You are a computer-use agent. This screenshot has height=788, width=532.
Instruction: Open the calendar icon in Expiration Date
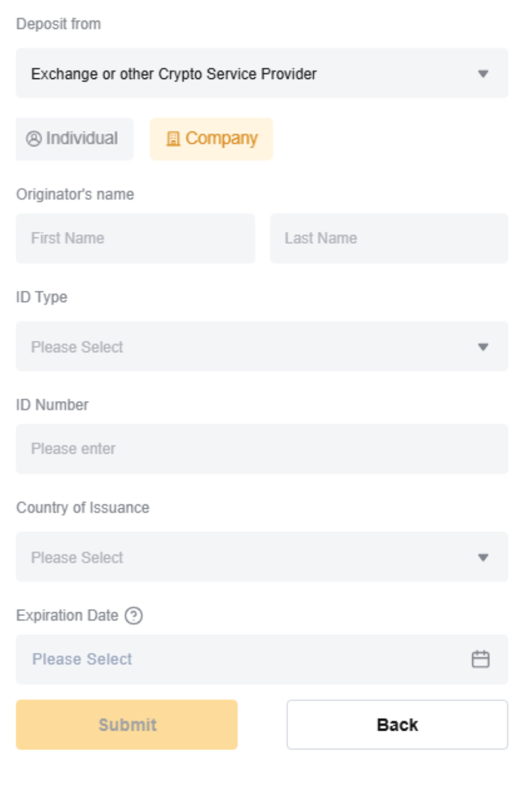pyautogui.click(x=481, y=659)
